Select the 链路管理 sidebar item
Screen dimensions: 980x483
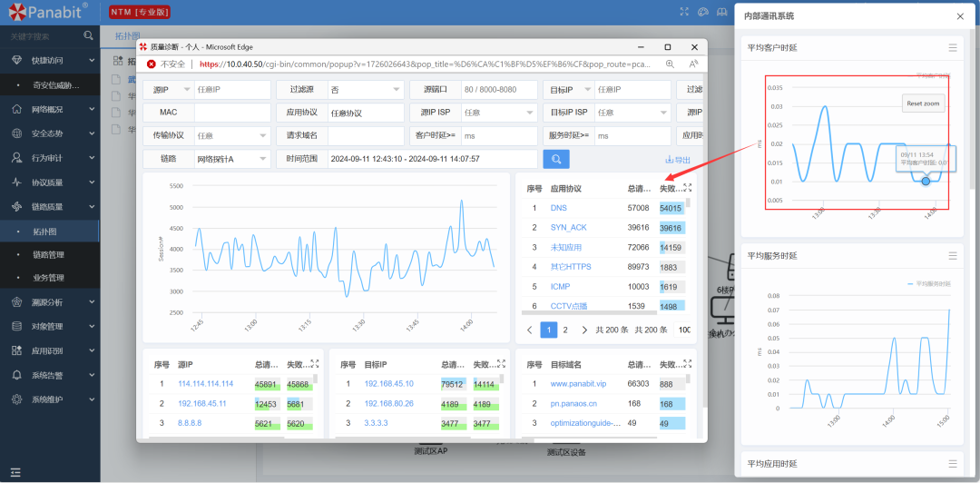click(50, 254)
